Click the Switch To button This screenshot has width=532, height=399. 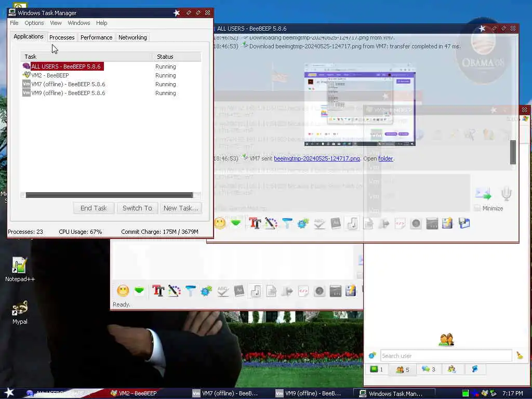point(137,208)
